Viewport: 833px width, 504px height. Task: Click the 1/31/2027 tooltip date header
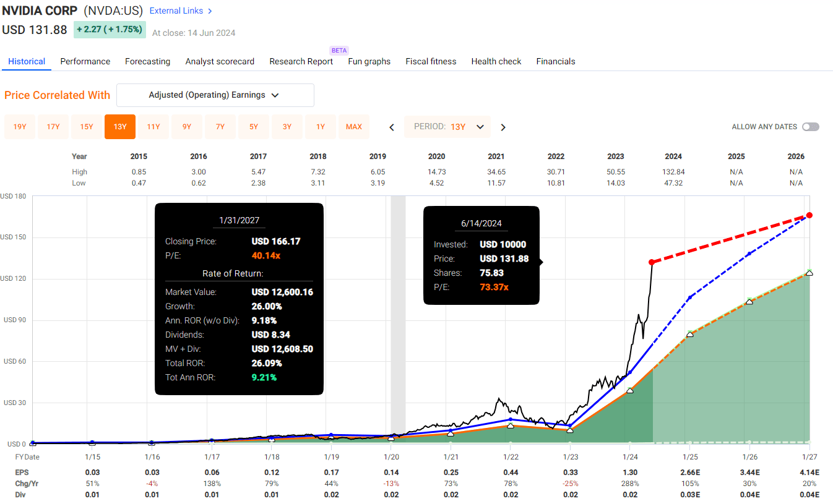click(x=239, y=220)
